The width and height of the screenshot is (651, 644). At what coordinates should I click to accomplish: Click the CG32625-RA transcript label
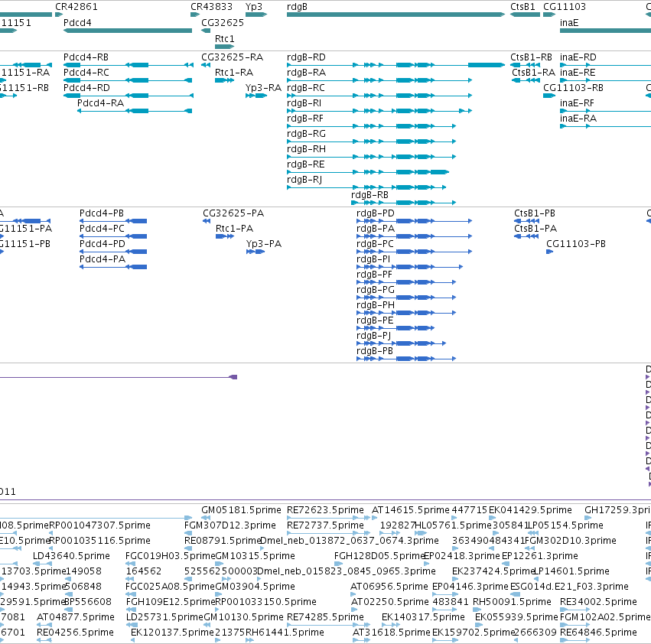(x=232, y=57)
